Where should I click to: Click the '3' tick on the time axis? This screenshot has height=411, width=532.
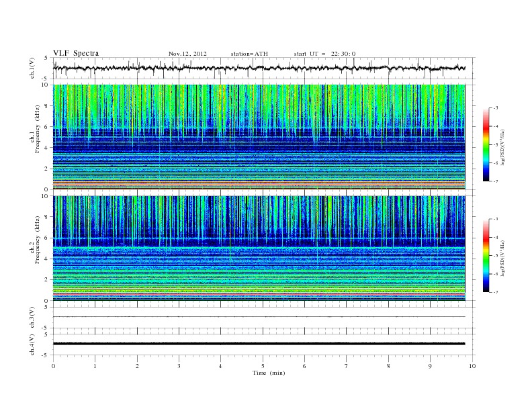179,366
